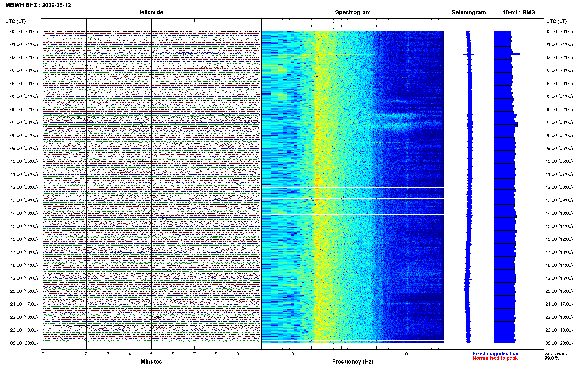Click left time label '01:00 (21:00)'
Viewport: 588px width, 368px height.
coord(24,44)
